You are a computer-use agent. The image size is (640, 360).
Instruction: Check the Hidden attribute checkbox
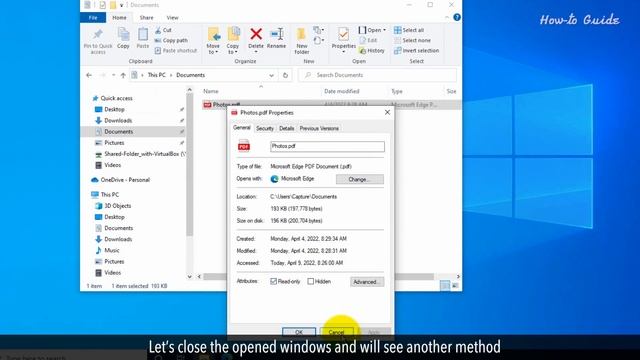coord(311,281)
